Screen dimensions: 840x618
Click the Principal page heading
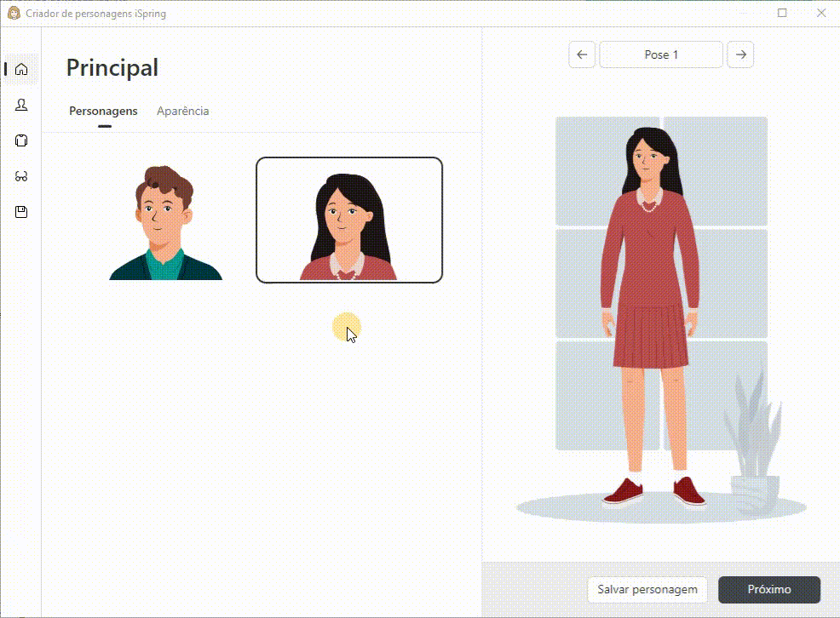coord(112,68)
